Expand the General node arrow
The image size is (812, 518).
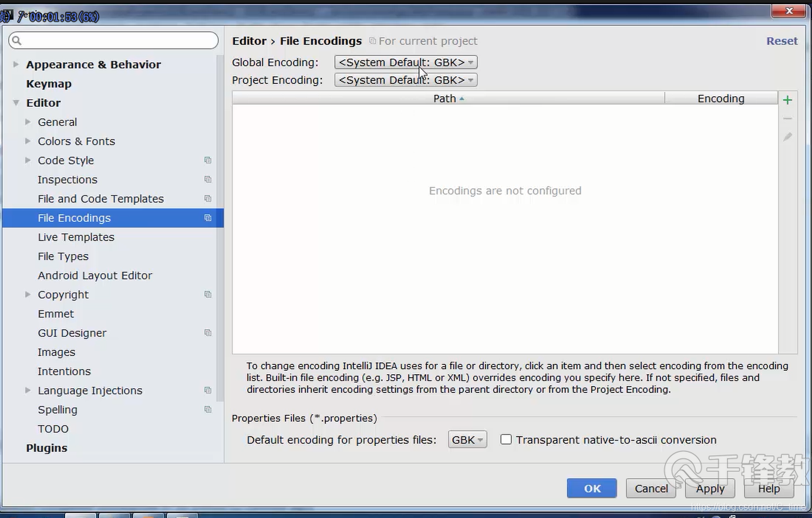pos(28,122)
